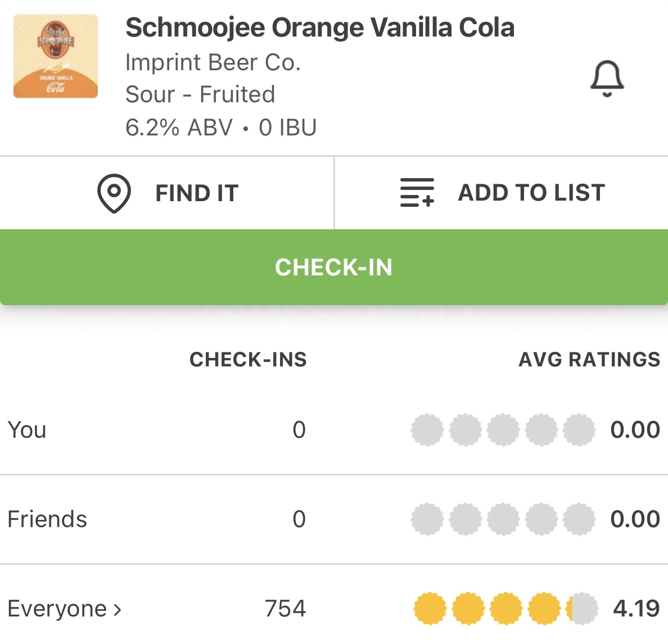The width and height of the screenshot is (668, 644).
Task: Click the first gray star in You row
Action: [427, 430]
